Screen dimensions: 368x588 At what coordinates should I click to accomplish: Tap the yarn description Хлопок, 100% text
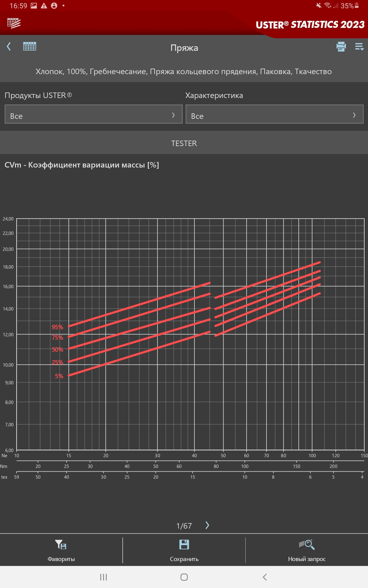pyautogui.click(x=184, y=72)
